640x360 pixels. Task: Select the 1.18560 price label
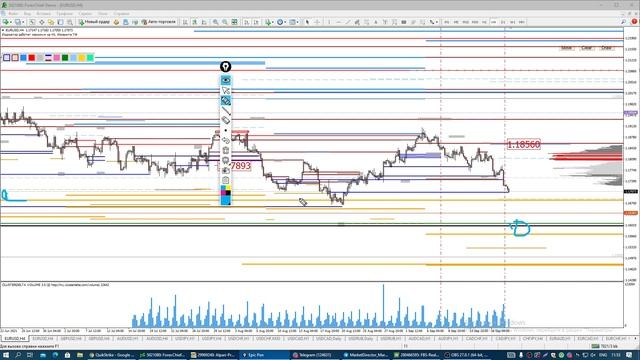524,144
